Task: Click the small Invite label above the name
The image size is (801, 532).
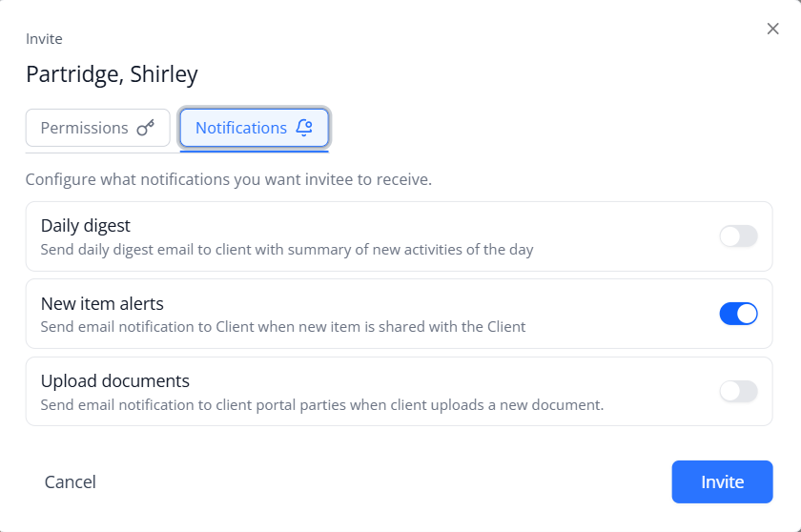Action: (x=44, y=39)
